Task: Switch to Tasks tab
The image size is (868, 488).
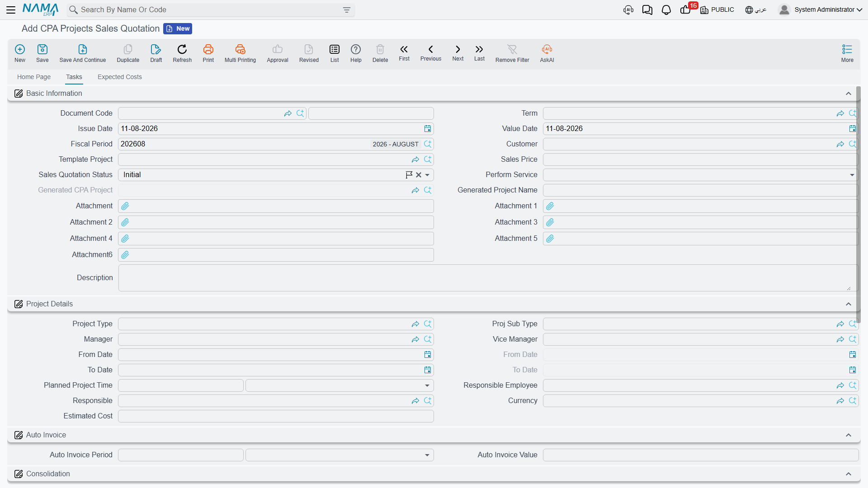Action: pyautogui.click(x=74, y=77)
